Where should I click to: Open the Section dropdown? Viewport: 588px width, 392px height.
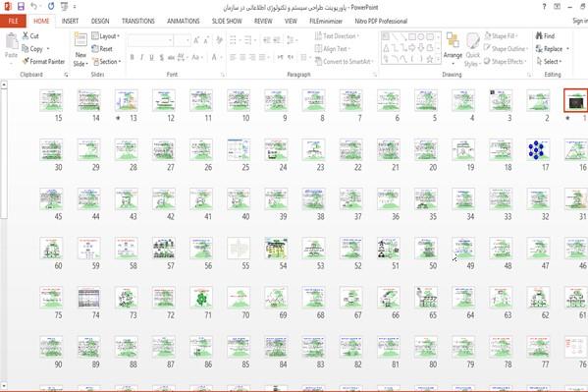pos(107,62)
